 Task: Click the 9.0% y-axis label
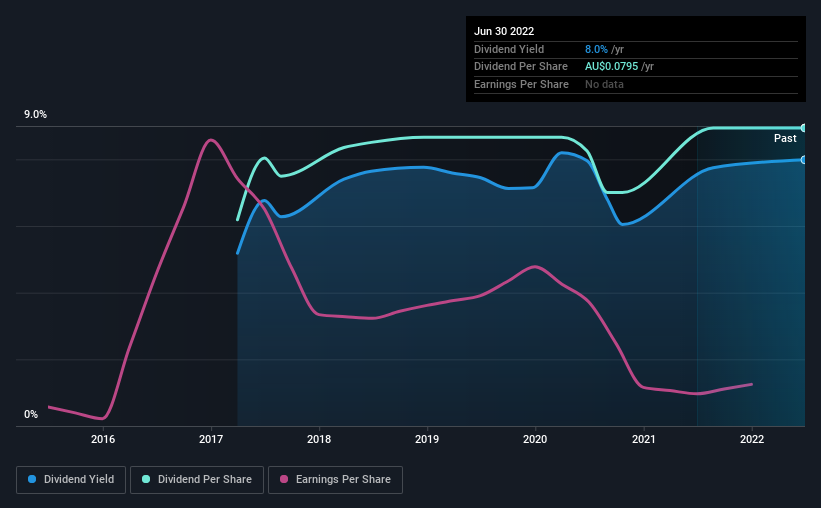click(x=35, y=115)
